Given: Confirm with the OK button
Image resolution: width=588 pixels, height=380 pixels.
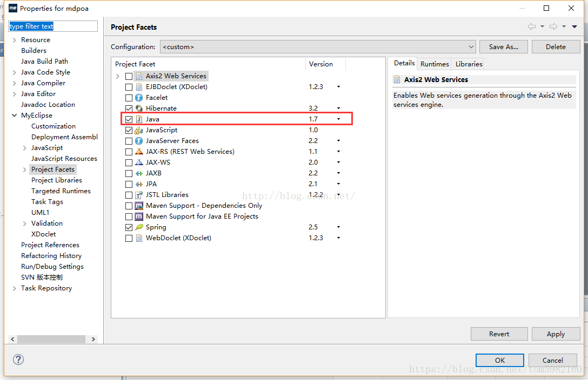Looking at the screenshot, I should click(500, 360).
